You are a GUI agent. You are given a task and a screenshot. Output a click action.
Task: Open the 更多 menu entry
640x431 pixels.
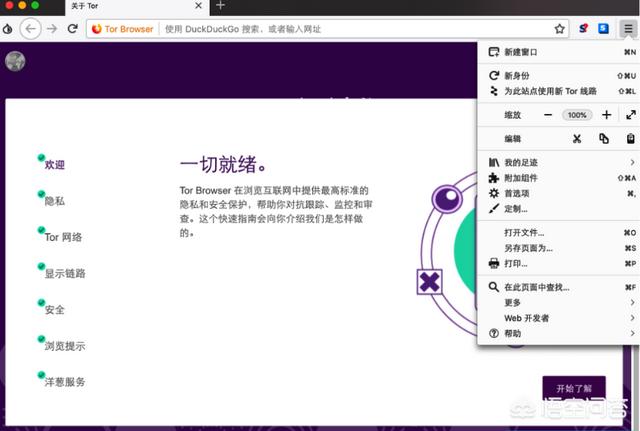[558, 302]
